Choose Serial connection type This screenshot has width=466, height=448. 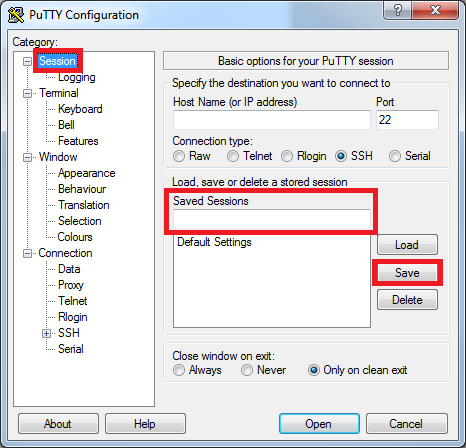395,156
